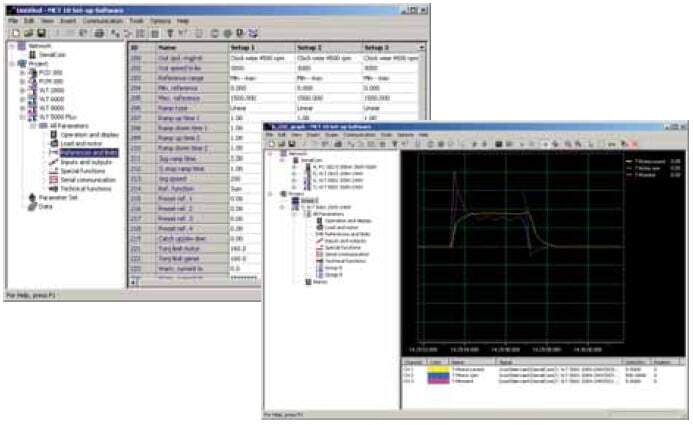Image resolution: width=693 pixels, height=425 pixels.
Task: Click the Open icon in graph window toolbar
Action: (x=282, y=144)
